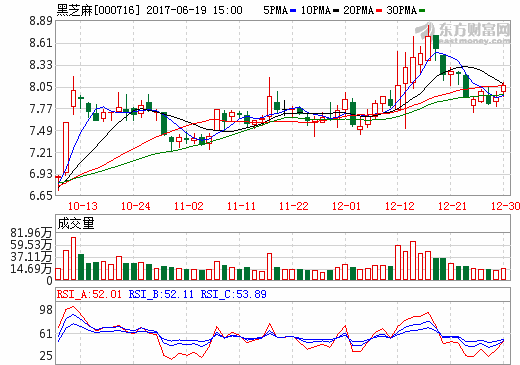Click the green 30PMA color marker
Screen dimensions: 520x365
point(422,11)
